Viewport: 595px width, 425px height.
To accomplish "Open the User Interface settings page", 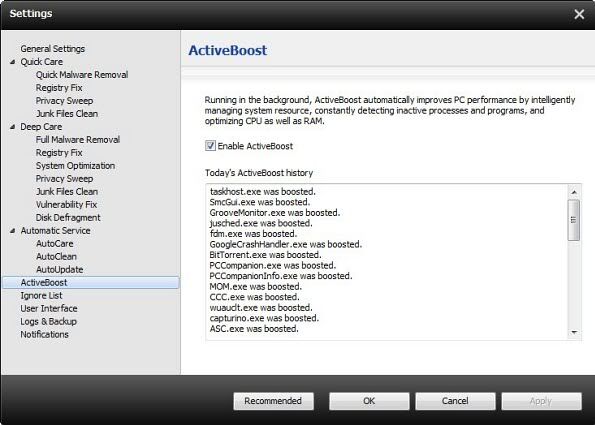I will tap(49, 308).
